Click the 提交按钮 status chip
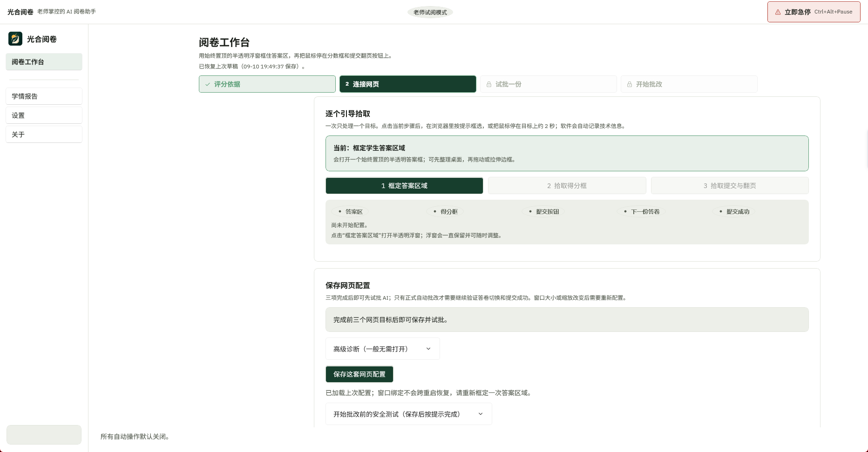This screenshot has height=452, width=868. 543,211
